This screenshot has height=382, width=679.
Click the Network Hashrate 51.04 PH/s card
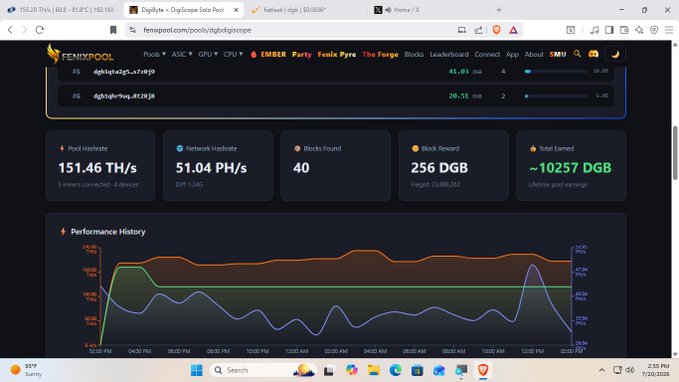[218, 165]
